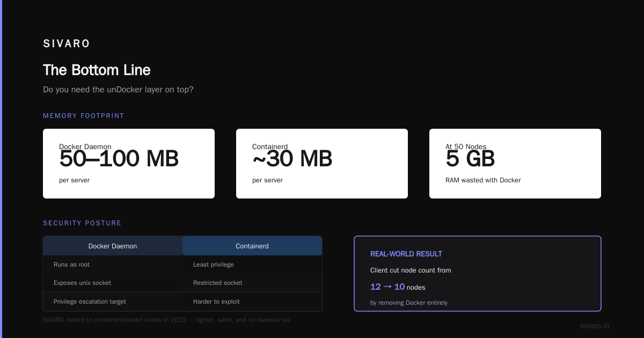644x338 pixels.
Task: Select The Bottom Line heading
Action: [97, 70]
